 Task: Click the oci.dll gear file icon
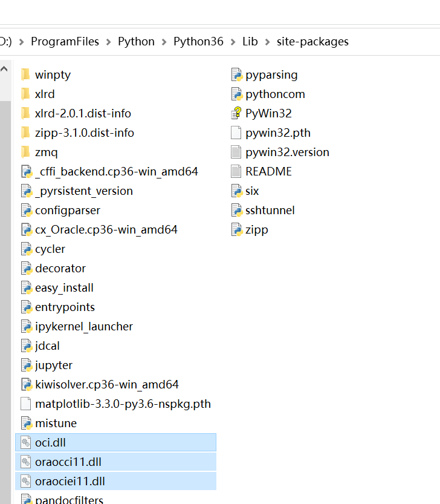pyautogui.click(x=26, y=443)
